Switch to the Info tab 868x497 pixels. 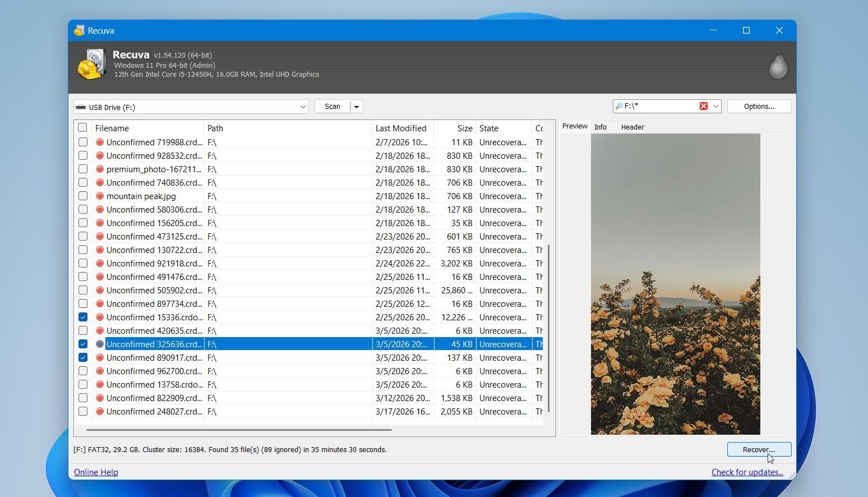pyautogui.click(x=601, y=127)
